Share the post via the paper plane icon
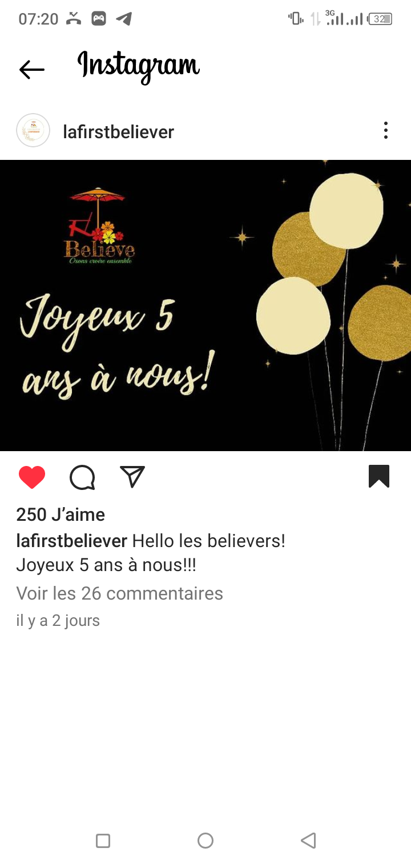The width and height of the screenshot is (411, 868). [132, 477]
